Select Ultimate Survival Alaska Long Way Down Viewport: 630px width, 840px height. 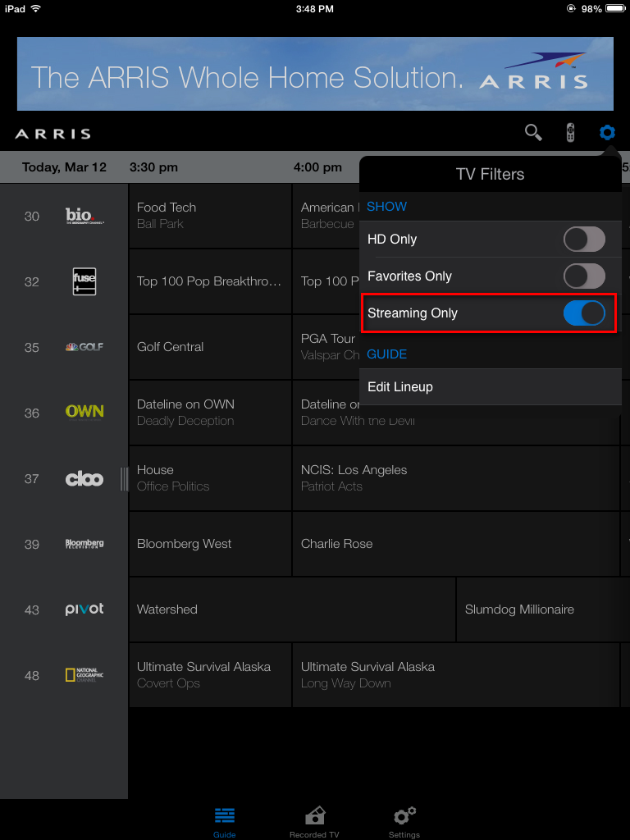456,675
